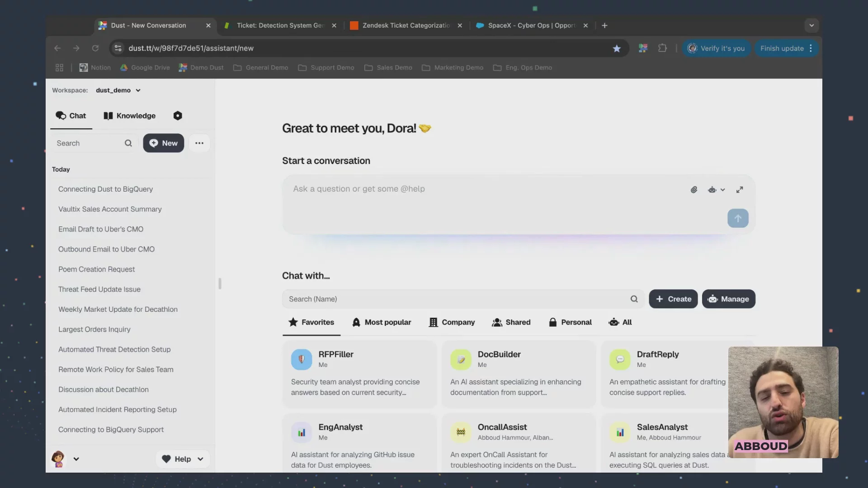Open the hexagon admin settings icon
868x488 pixels.
[x=178, y=116]
